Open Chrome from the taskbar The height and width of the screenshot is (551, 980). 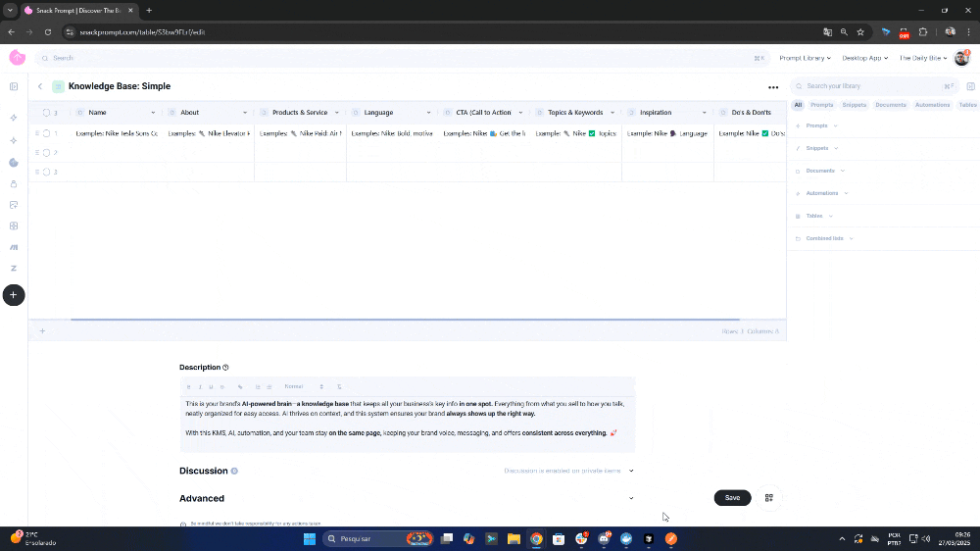click(x=536, y=539)
